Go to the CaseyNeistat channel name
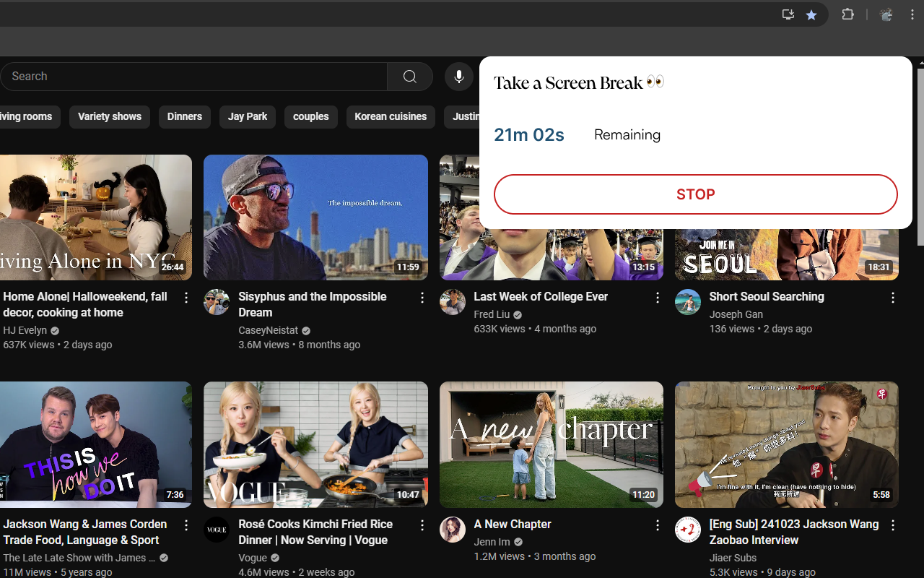Screen dimensions: 924x578 point(268,330)
